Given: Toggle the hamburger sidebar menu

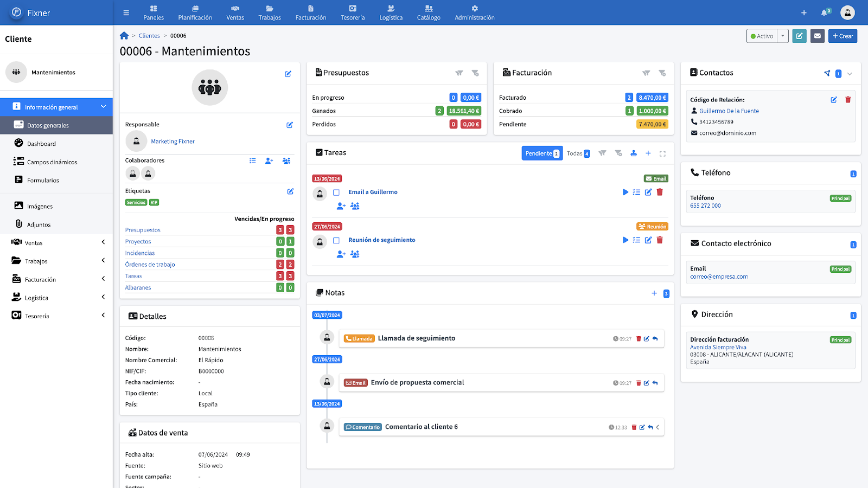Looking at the screenshot, I should pos(126,13).
